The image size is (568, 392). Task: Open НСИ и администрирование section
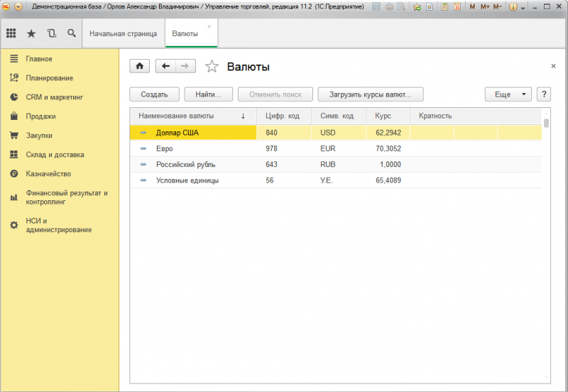59,225
